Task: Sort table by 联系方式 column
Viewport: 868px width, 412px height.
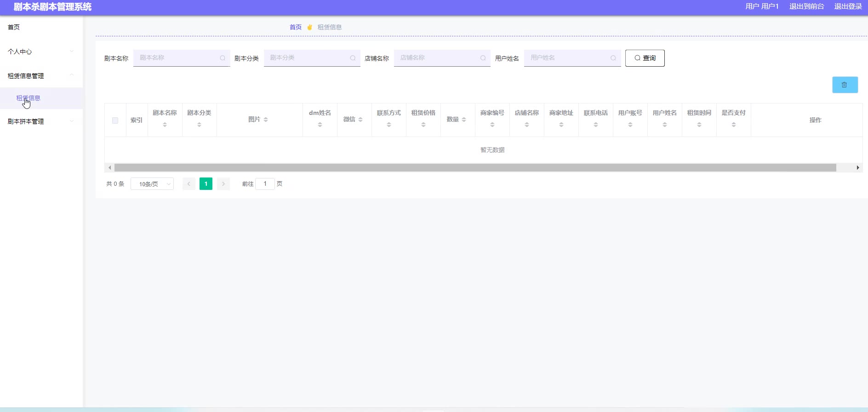Action: [x=389, y=125]
